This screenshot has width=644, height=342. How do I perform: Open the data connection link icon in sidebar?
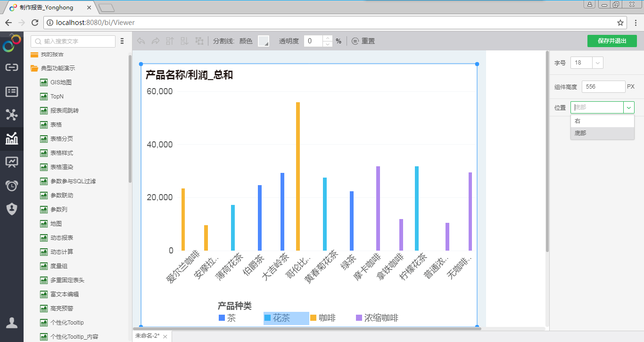(11, 67)
